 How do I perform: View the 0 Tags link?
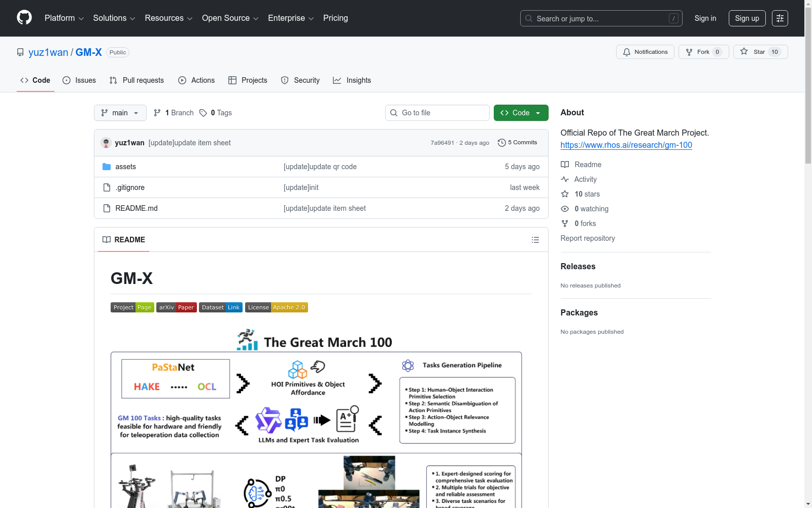pyautogui.click(x=216, y=113)
